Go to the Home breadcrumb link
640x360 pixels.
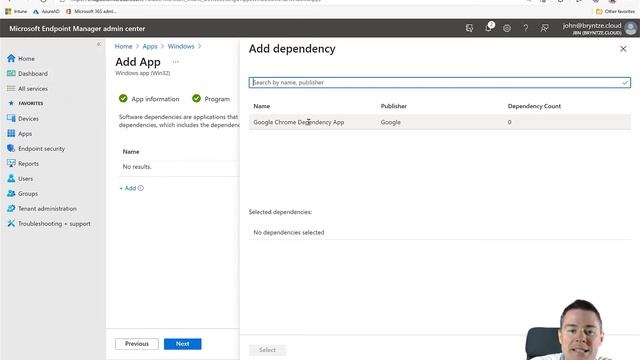[x=123, y=46]
